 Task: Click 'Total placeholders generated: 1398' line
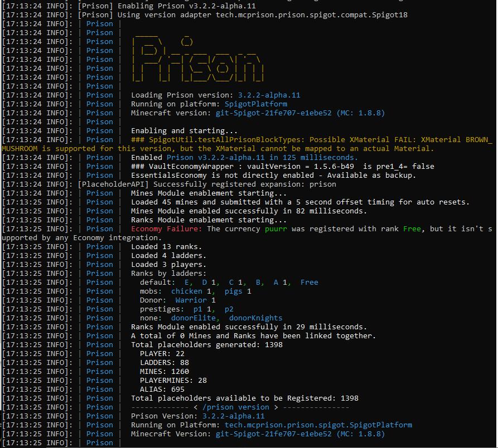(207, 344)
